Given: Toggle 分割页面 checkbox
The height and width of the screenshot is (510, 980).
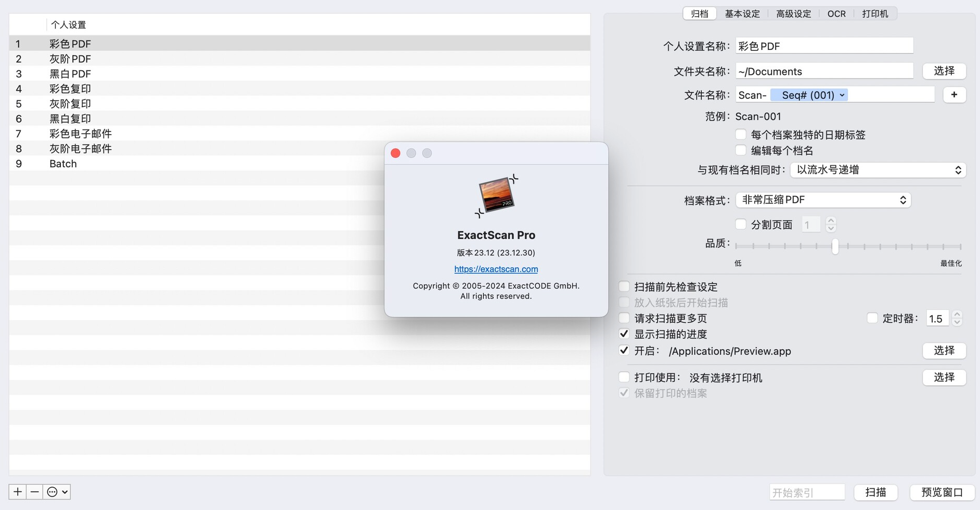Looking at the screenshot, I should (x=741, y=224).
